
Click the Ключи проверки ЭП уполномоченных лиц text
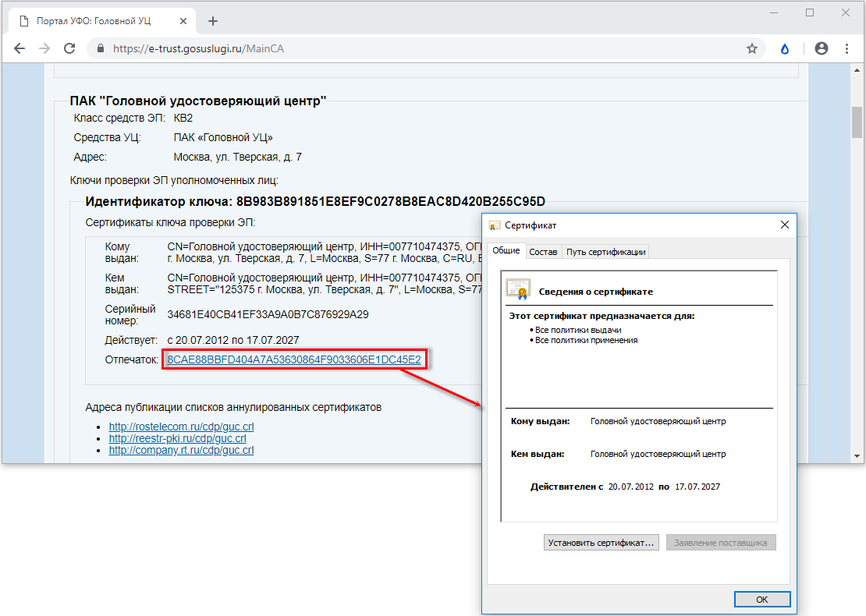pyautogui.click(x=174, y=180)
